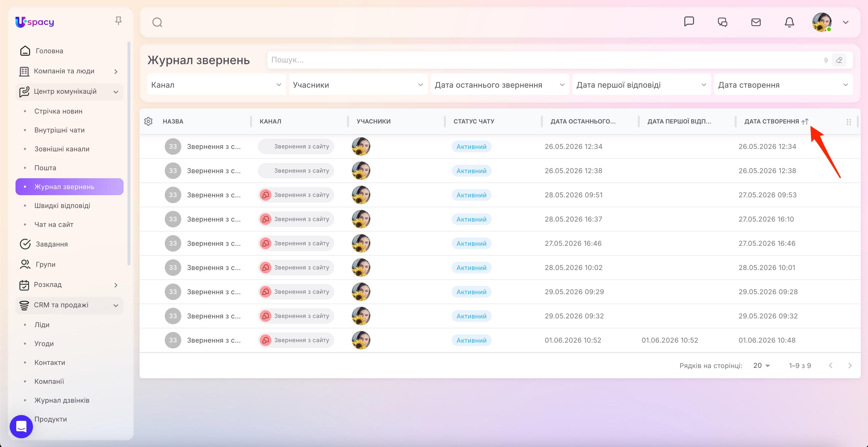
Task: Click the sidebar vertical scrollbar
Action: (129, 154)
